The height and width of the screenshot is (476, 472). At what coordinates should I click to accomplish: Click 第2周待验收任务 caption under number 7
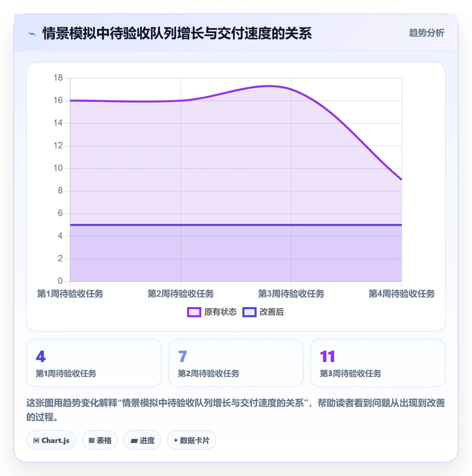(x=208, y=374)
